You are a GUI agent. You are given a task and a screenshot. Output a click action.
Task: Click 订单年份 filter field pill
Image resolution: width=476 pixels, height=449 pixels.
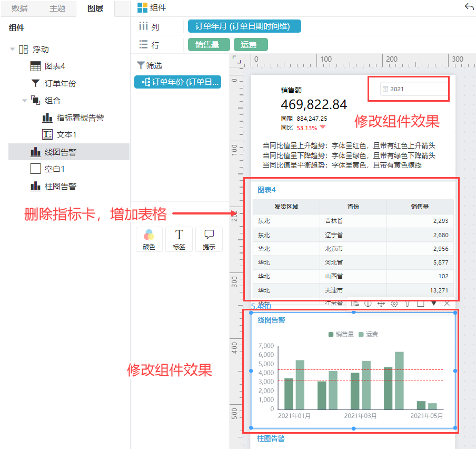pos(177,82)
